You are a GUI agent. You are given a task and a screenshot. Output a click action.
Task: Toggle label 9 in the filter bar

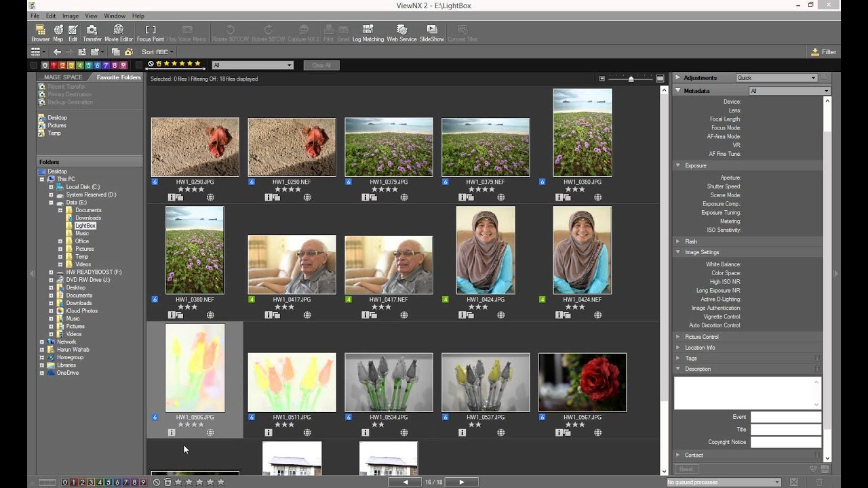point(123,65)
